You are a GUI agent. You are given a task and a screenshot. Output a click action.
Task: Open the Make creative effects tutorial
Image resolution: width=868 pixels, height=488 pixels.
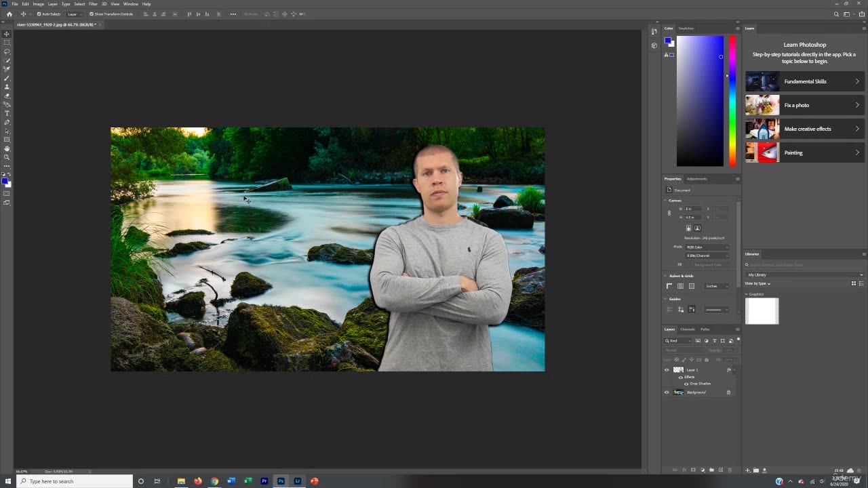click(805, 129)
